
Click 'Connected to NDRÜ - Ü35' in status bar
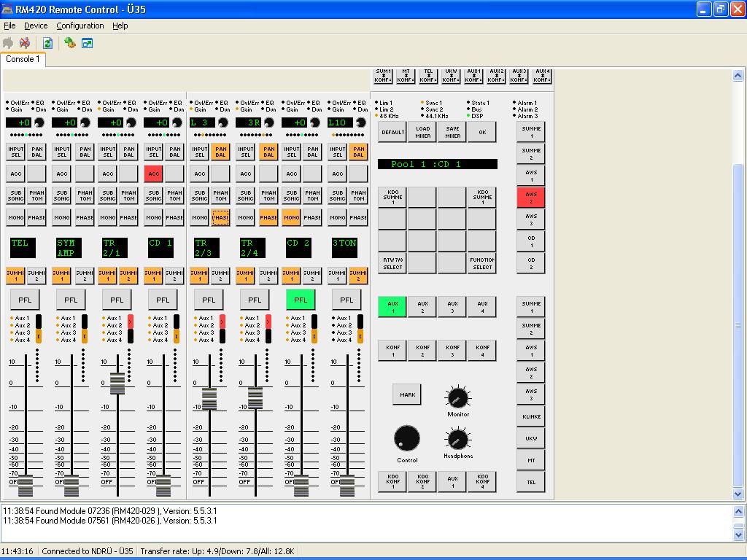coord(88,551)
